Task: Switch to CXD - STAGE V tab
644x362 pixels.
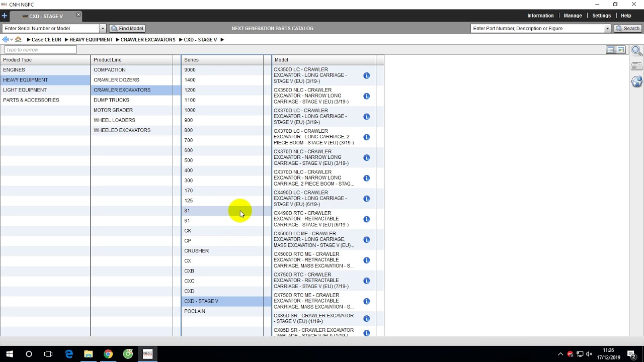Action: [46, 16]
